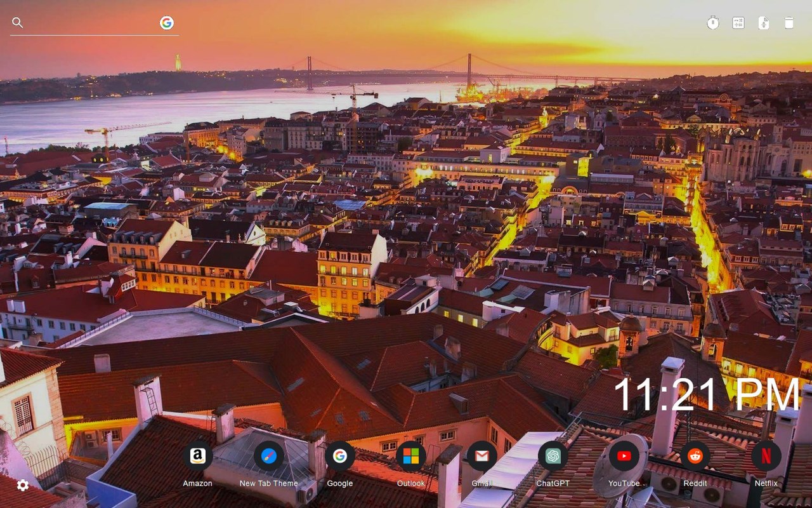The height and width of the screenshot is (508, 812).
Task: Open the stopwatch timer tool
Action: click(x=713, y=23)
